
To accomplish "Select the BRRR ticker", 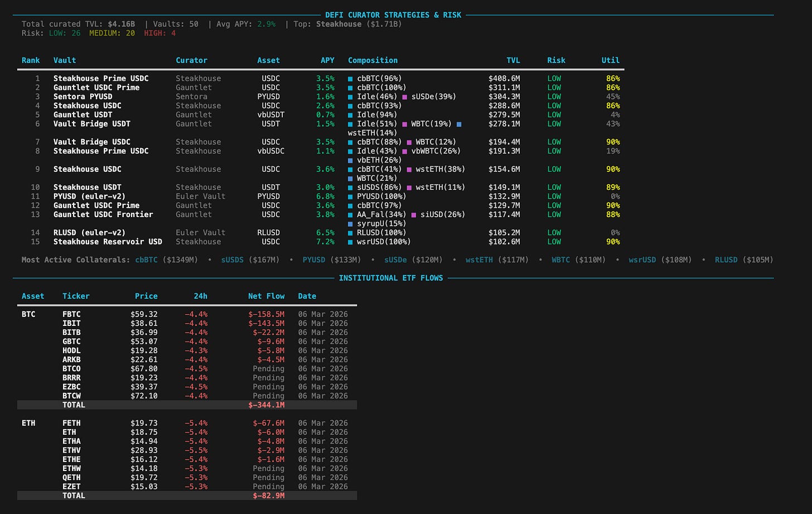I will tap(71, 378).
